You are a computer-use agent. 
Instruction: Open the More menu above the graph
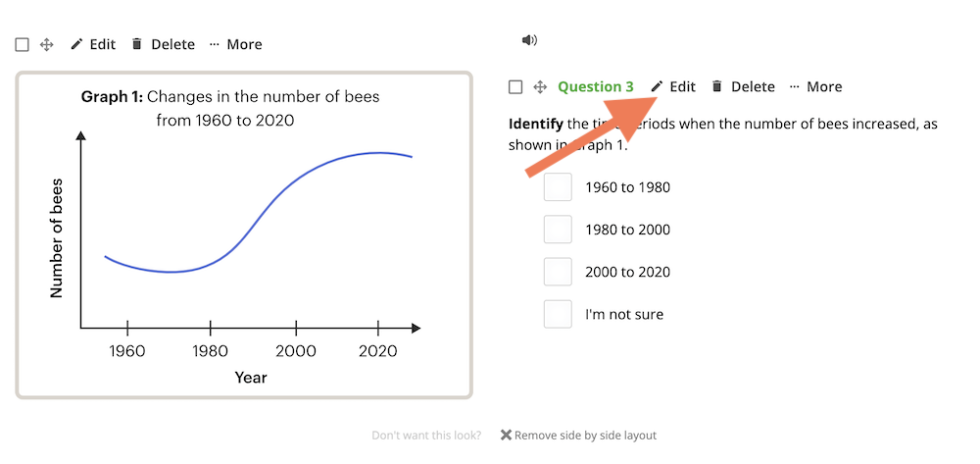point(235,44)
